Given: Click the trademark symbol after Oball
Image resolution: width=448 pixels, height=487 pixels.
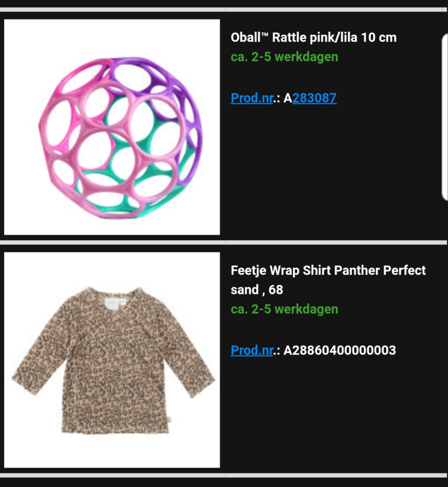Looking at the screenshot, I should 264,34.
